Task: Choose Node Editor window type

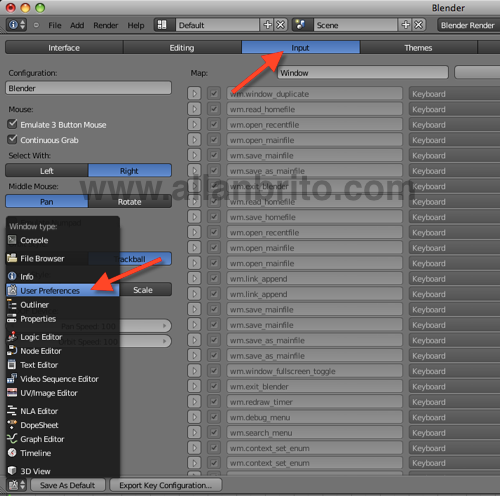Action: coord(62,351)
